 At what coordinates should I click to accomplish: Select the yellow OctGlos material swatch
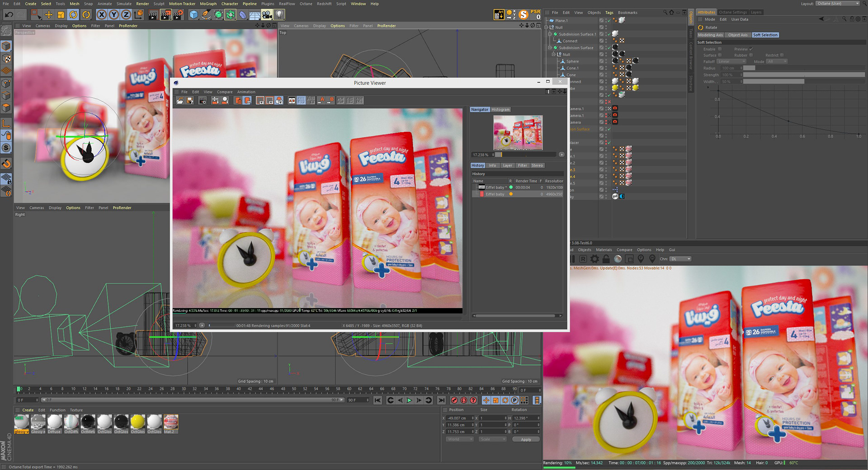coord(138,424)
